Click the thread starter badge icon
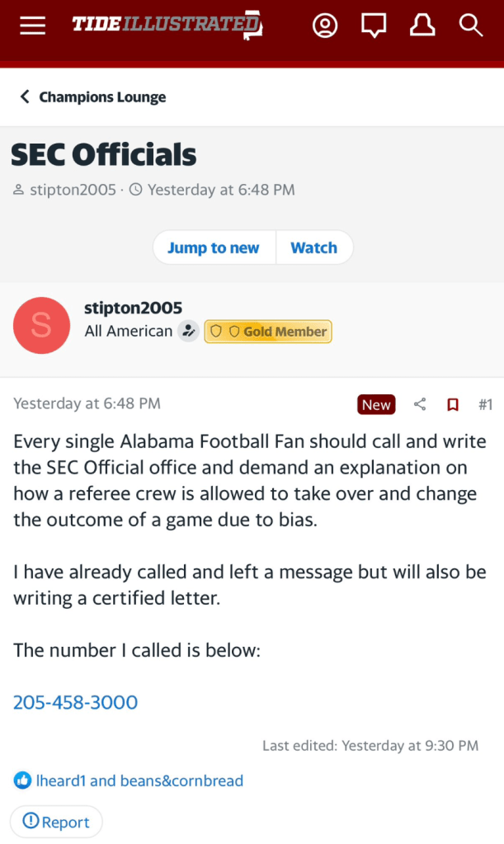Image resolution: width=504 pixels, height=844 pixels. [189, 332]
